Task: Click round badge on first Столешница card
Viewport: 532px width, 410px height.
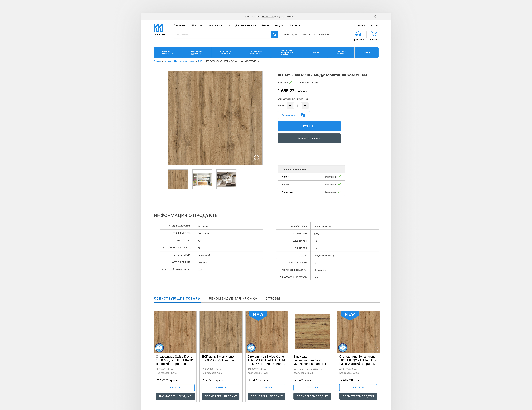Action: (159, 348)
